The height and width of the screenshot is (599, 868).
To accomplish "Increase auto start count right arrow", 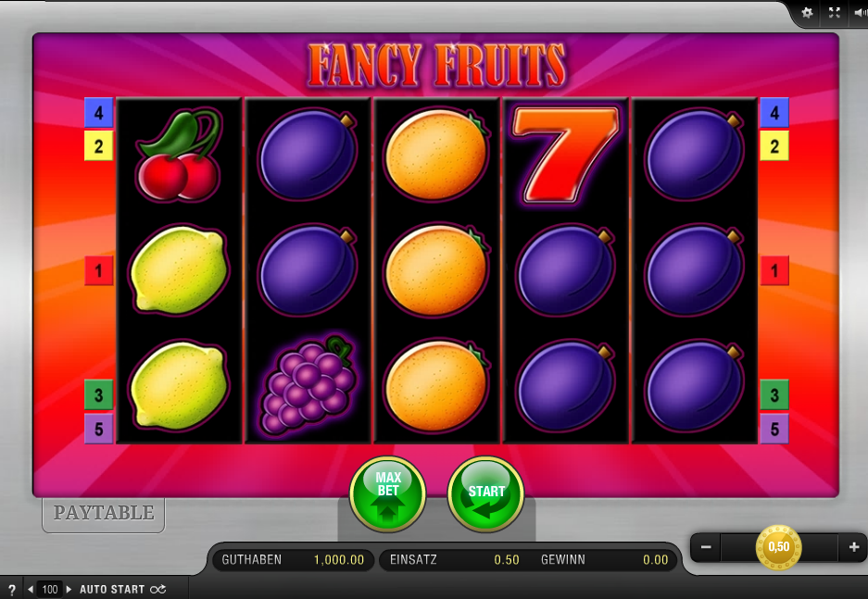I will (x=69, y=590).
